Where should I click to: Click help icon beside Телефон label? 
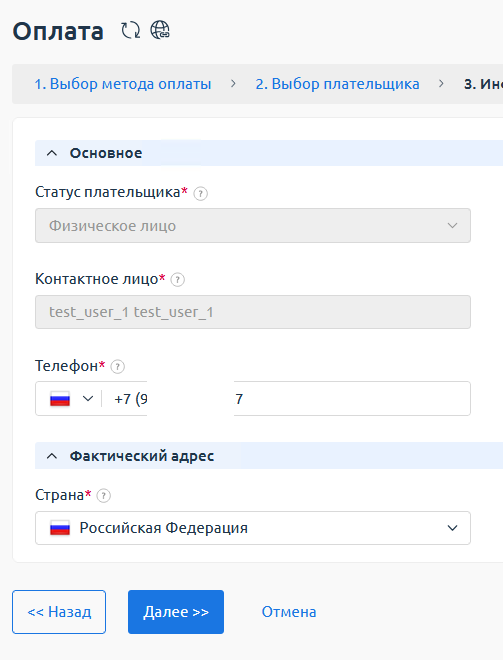[x=117, y=367]
